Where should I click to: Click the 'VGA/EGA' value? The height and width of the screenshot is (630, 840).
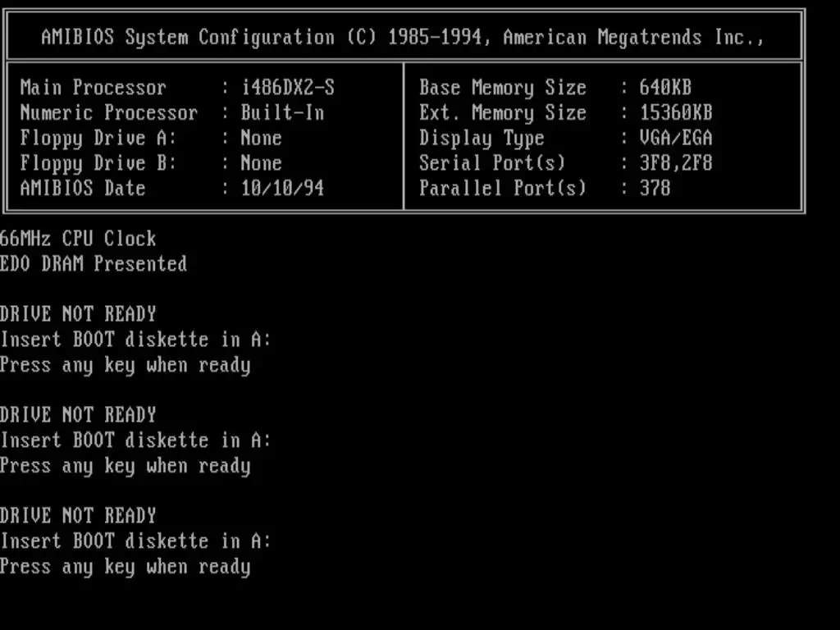pos(676,138)
